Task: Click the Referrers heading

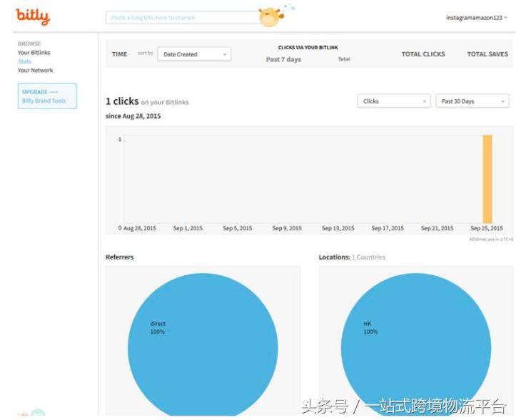Action: (119, 257)
